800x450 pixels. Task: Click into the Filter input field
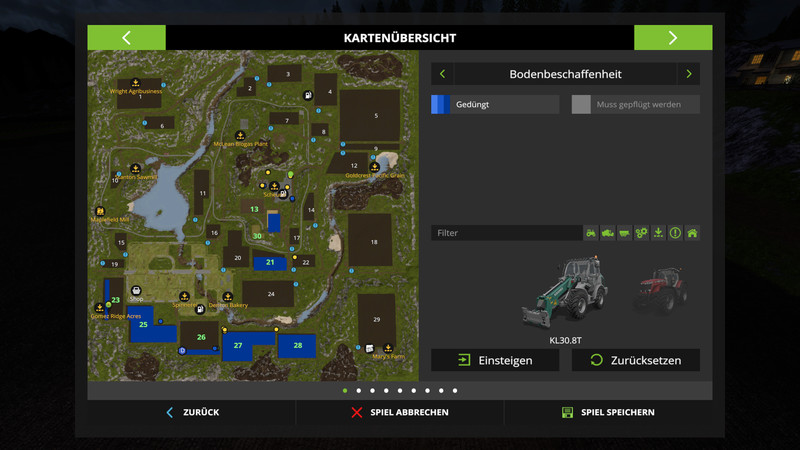[x=507, y=233]
